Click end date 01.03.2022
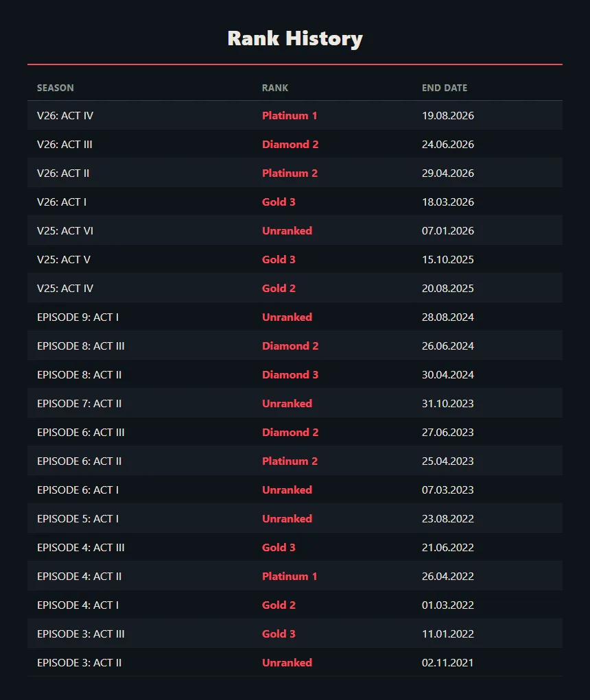The image size is (590, 700). click(448, 605)
